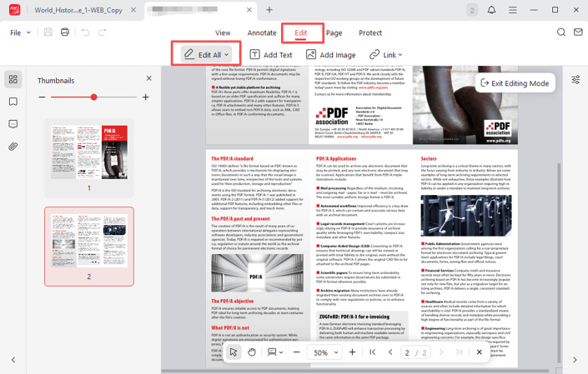Click Add Text tool

[x=271, y=55]
